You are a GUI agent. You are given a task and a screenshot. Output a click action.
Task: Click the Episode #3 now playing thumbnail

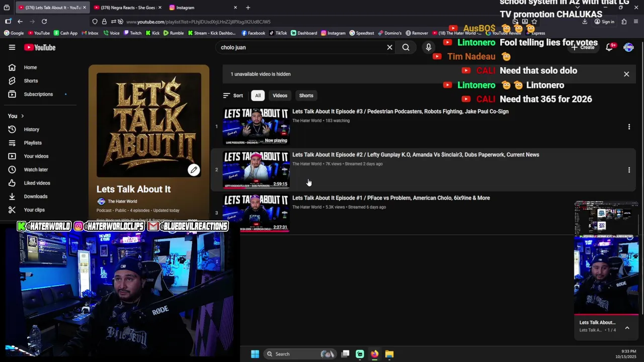pyautogui.click(x=257, y=127)
